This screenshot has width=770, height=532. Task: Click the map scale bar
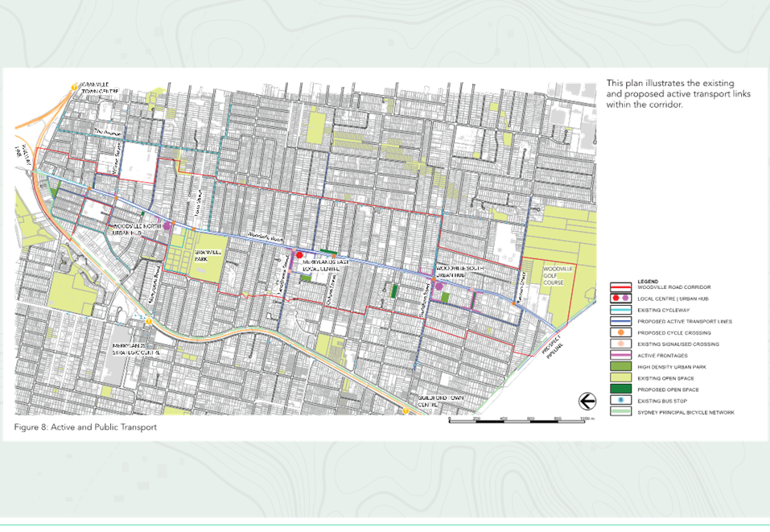517,420
